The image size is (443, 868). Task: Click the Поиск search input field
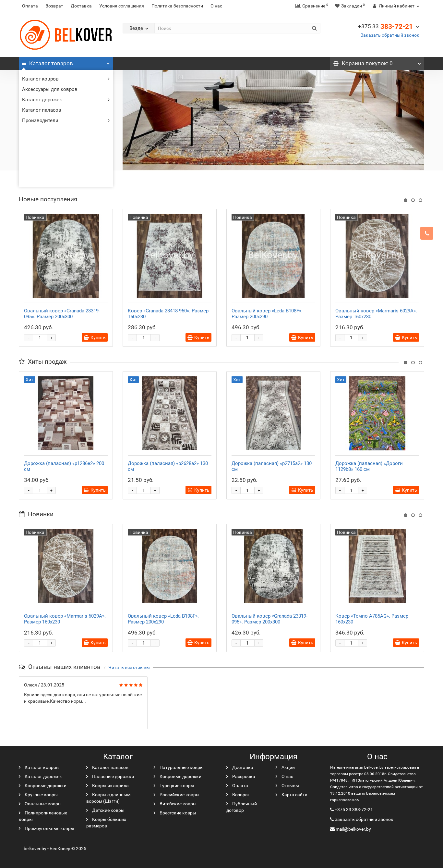click(x=232, y=28)
